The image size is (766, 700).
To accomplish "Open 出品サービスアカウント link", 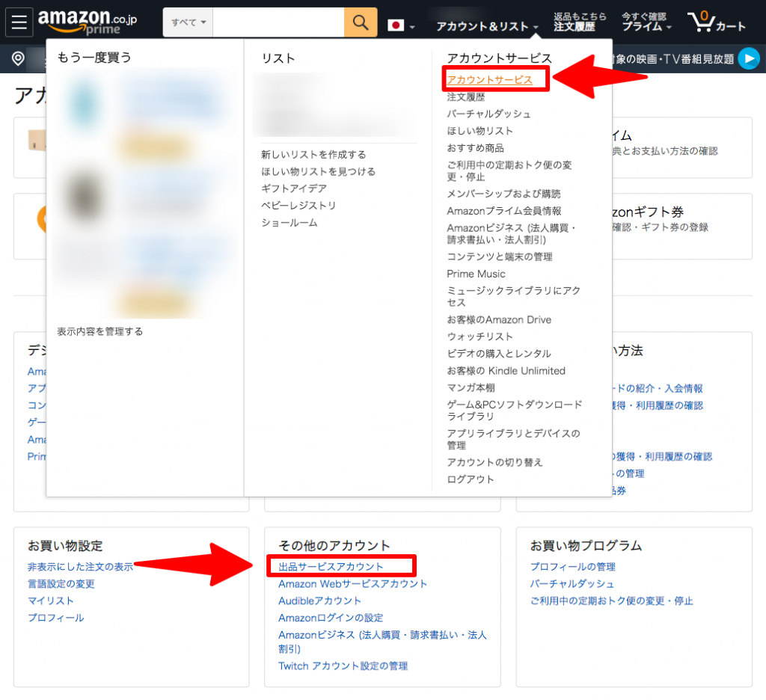I will (x=331, y=567).
